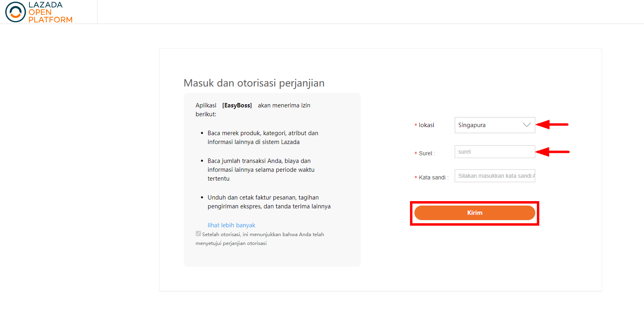The height and width of the screenshot is (319, 644).
Task: Click the Lazada Open Platform text logo
Action: click(50, 12)
